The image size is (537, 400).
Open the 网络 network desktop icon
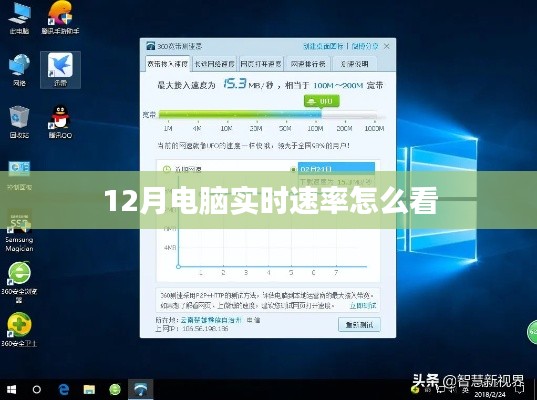[x=19, y=70]
